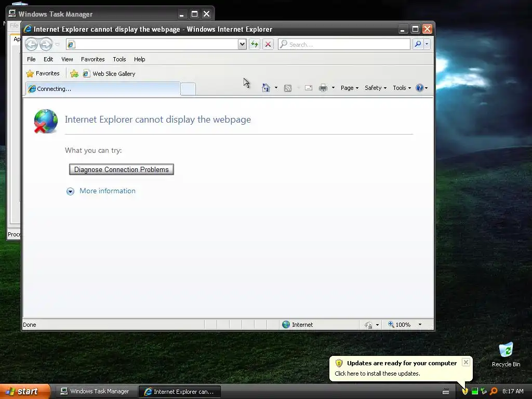Click the orange magnifier tray icon

(x=494, y=391)
